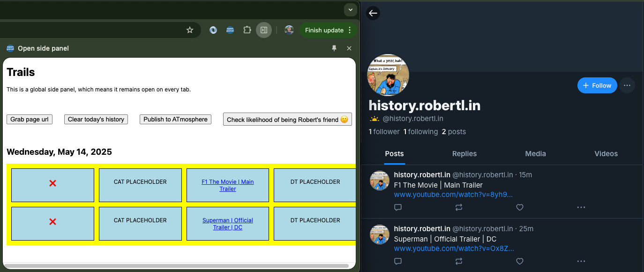Toggle the Chrome side panel button
This screenshot has width=644, height=272.
[264, 30]
